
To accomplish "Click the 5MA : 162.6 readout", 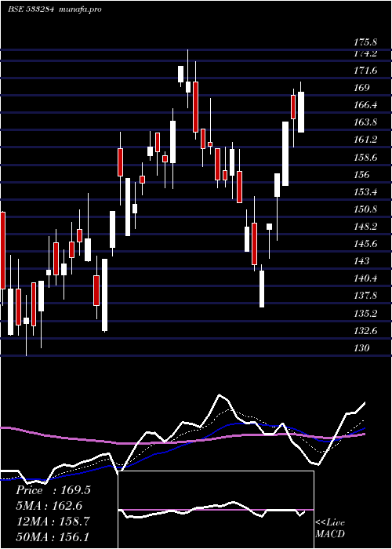I will point(49,506).
